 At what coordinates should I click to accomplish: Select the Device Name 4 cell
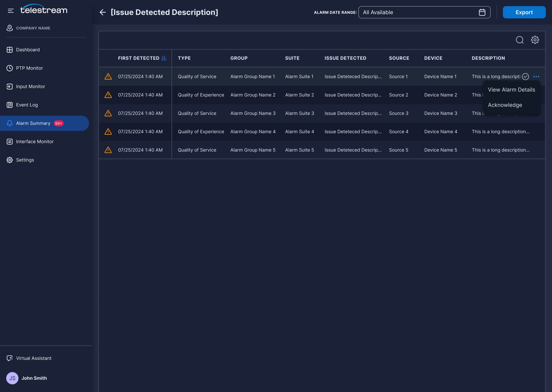point(441,132)
